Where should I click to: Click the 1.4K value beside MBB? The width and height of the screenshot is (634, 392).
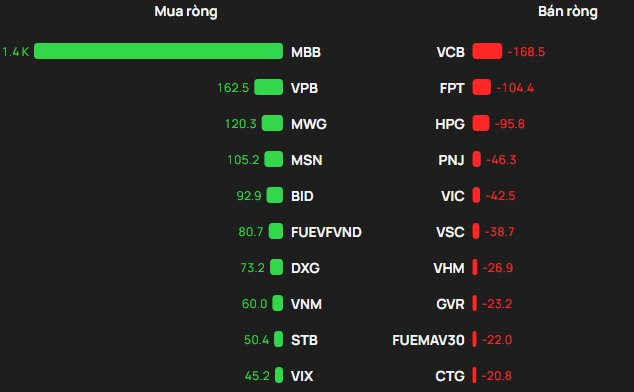tap(15, 52)
